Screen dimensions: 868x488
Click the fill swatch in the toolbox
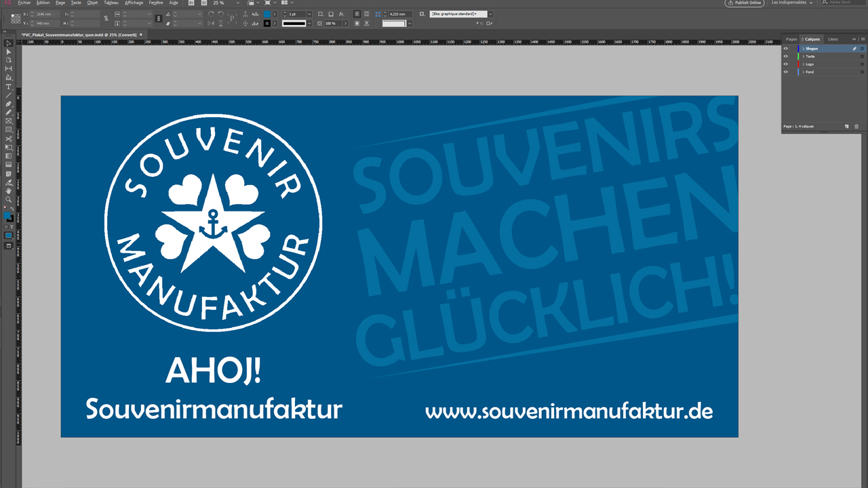[7, 216]
